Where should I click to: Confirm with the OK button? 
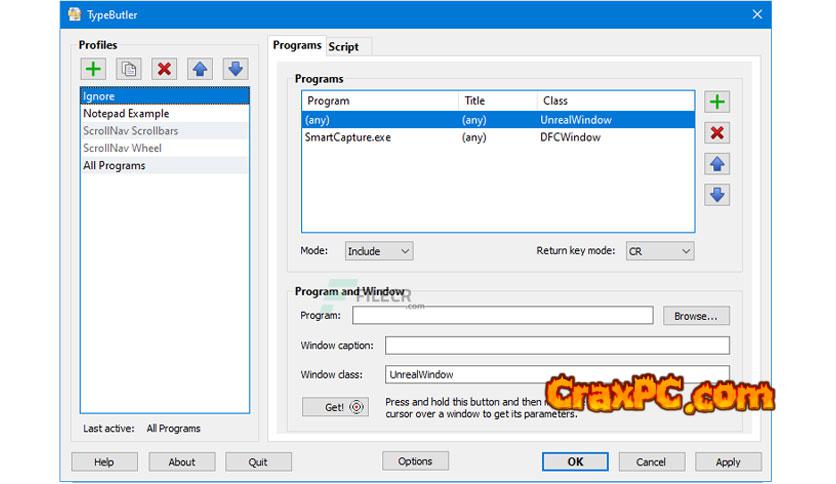coord(575,462)
